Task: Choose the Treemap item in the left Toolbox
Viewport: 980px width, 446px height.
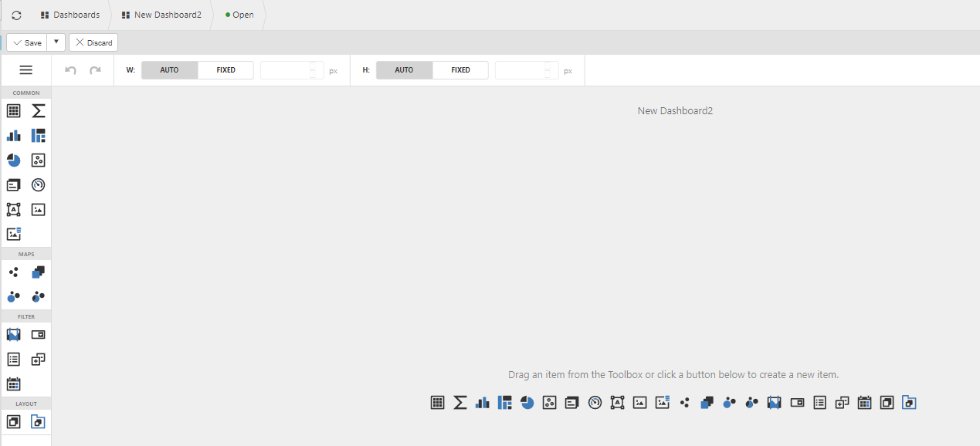Action: point(39,136)
